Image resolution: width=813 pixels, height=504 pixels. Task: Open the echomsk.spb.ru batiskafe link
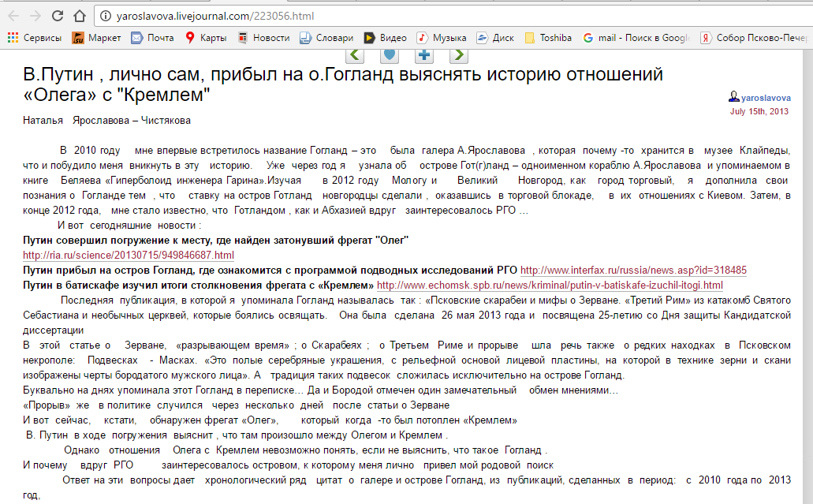(550, 286)
